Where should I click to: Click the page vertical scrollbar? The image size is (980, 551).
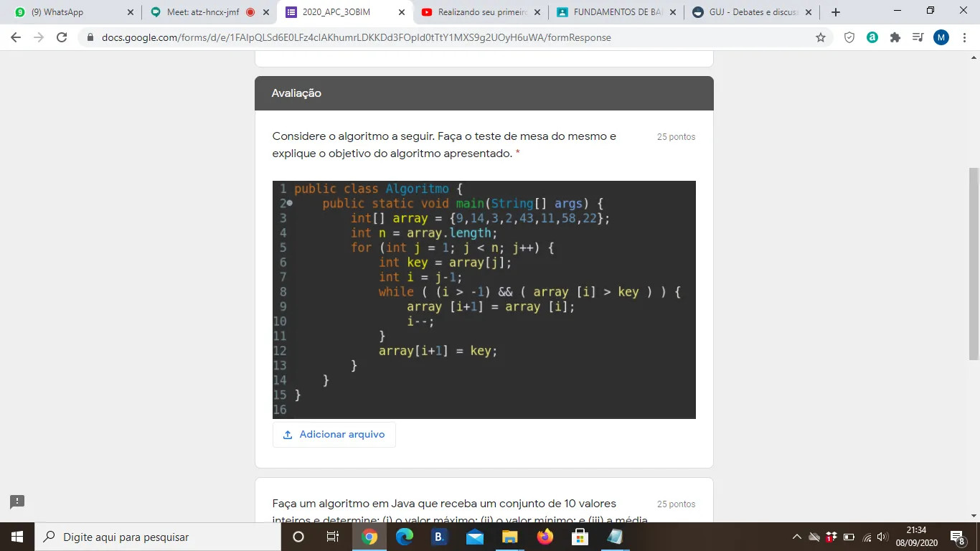click(974, 264)
